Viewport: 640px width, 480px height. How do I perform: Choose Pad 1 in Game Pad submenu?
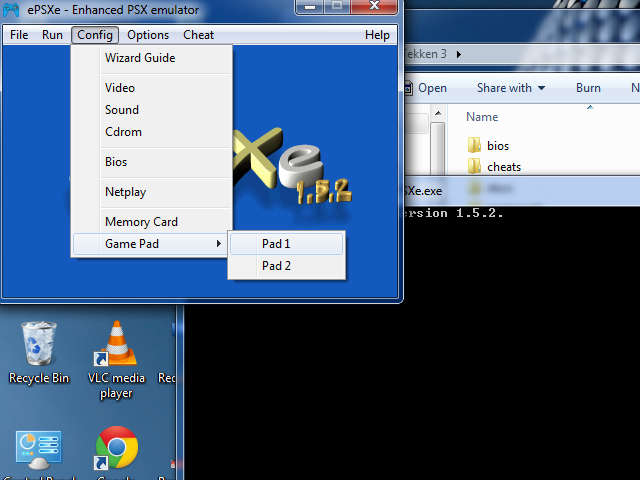click(x=287, y=244)
